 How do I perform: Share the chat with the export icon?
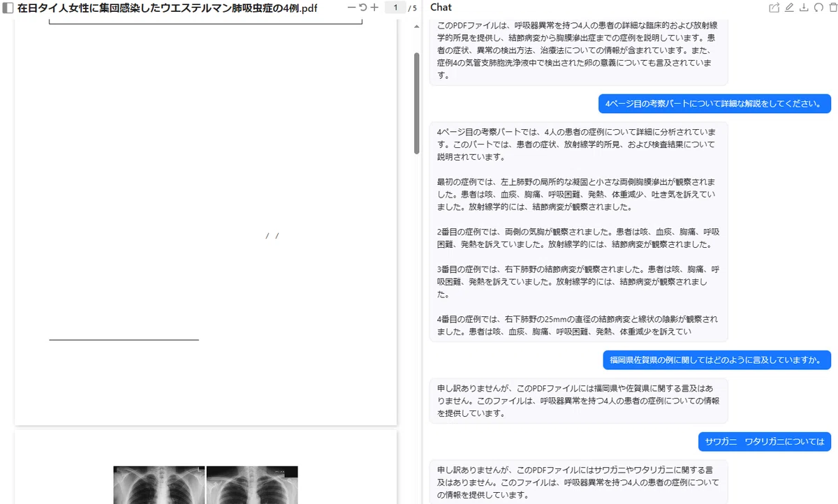[774, 8]
